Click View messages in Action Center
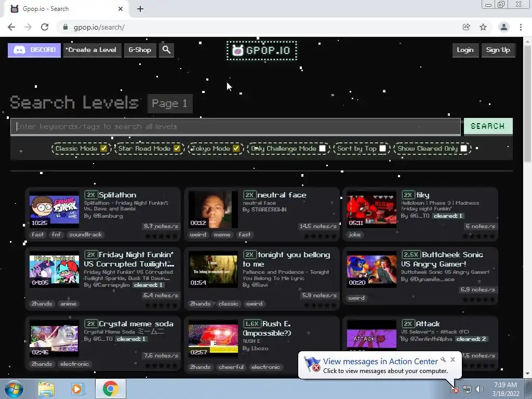The width and height of the screenshot is (532, 399). (x=380, y=362)
